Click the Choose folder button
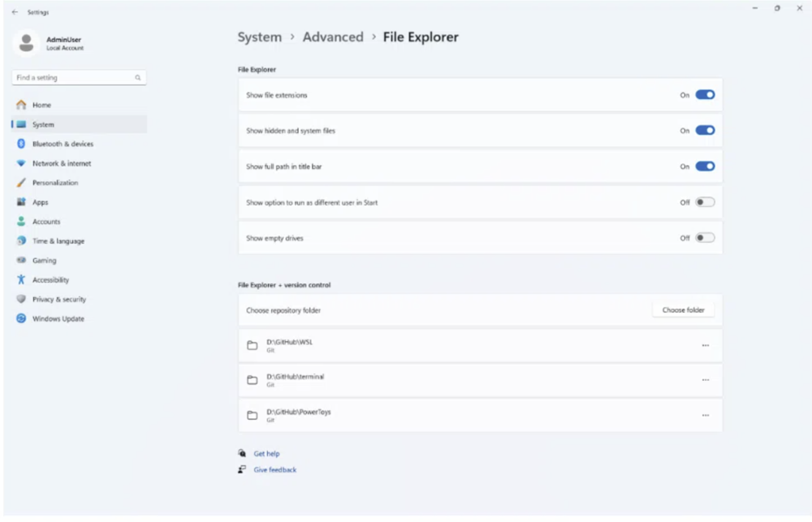812x522 pixels. coord(683,309)
